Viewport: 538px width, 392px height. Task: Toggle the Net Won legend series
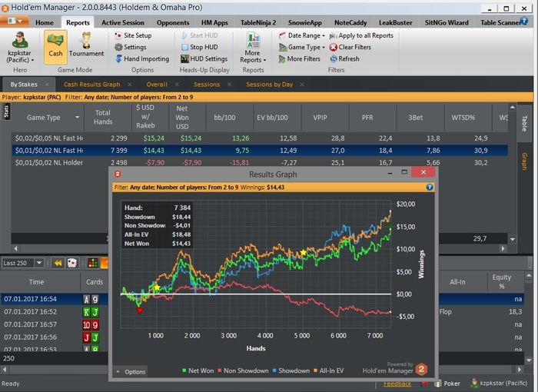[198, 370]
